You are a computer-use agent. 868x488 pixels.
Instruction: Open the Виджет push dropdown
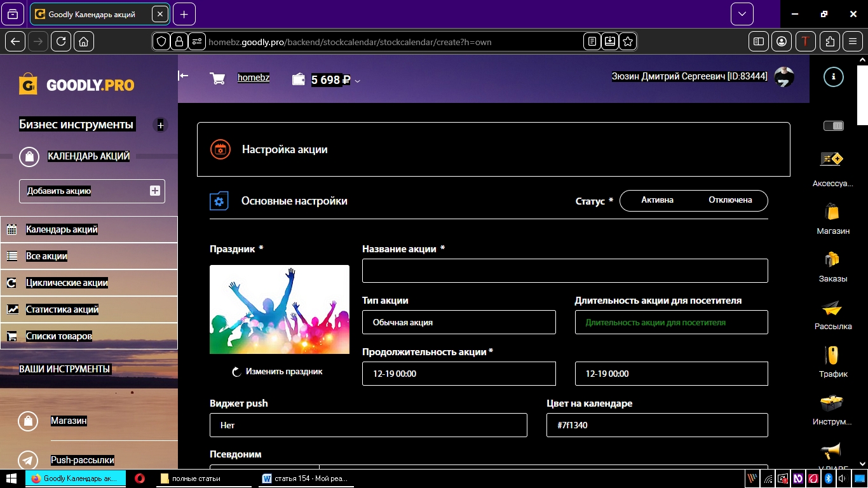click(369, 425)
